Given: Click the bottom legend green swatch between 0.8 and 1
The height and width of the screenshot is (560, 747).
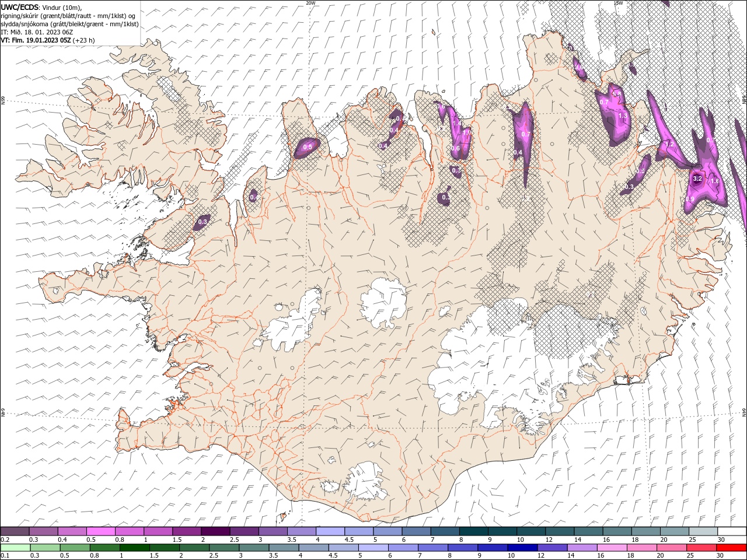Looking at the screenshot, I should [x=104, y=548].
